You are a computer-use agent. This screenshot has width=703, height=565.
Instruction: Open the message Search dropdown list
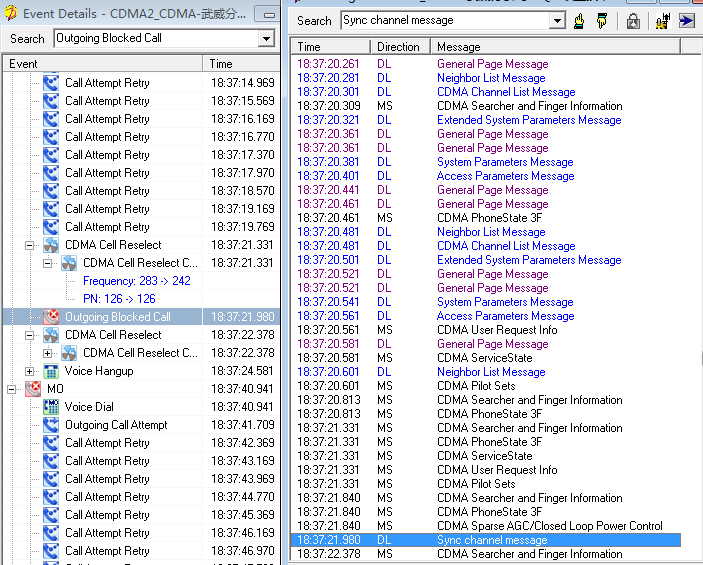pos(557,20)
